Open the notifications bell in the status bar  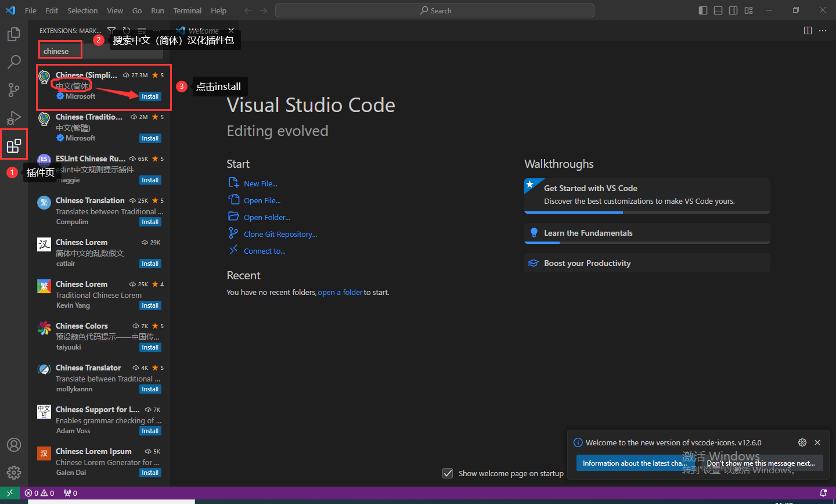click(823, 493)
